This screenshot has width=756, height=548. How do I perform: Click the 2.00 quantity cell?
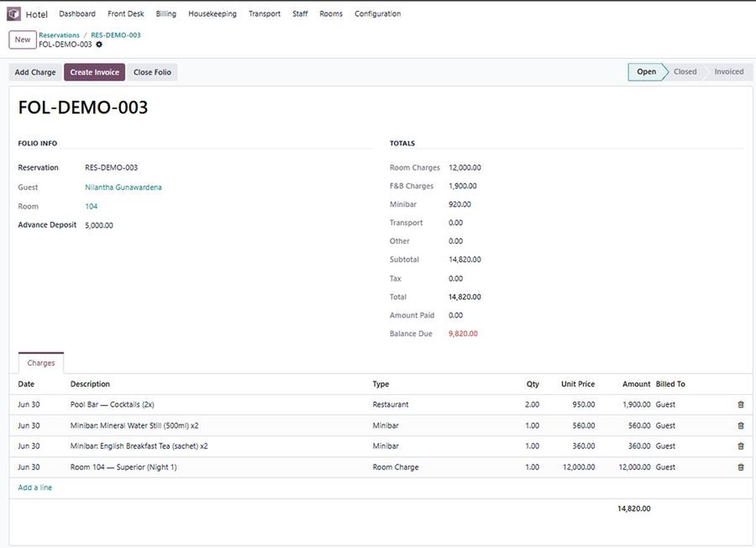click(x=532, y=405)
